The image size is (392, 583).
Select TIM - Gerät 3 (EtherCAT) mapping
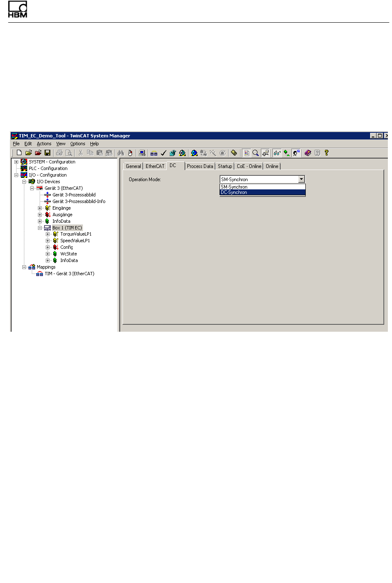pyautogui.click(x=69, y=274)
